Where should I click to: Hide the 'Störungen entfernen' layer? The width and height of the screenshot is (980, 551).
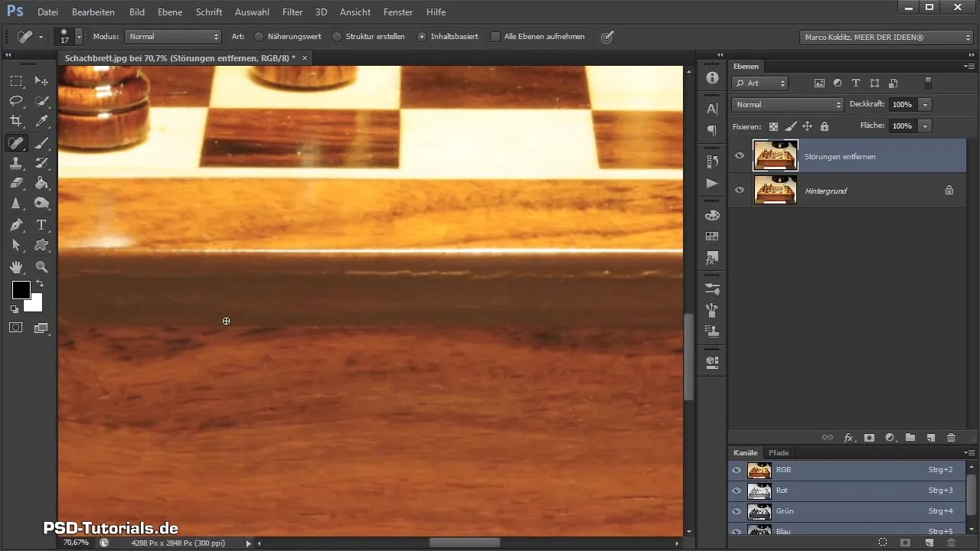740,156
